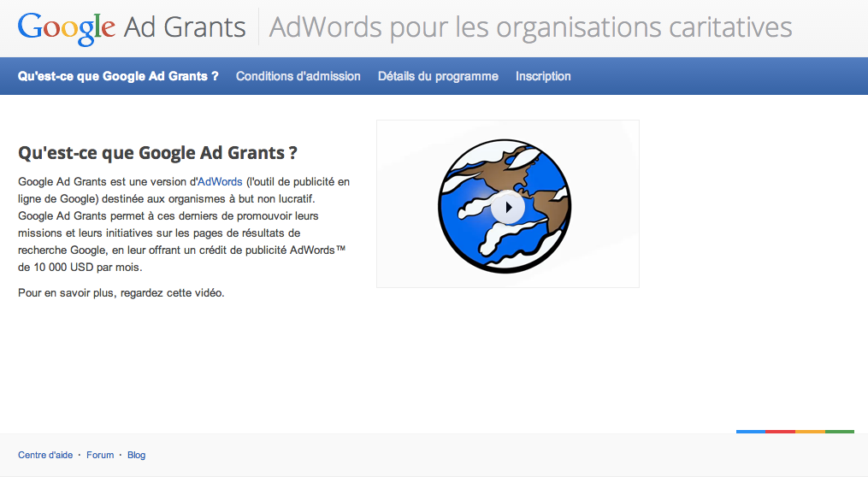Click the 'Ad Grants' header title
868x477 pixels.
(x=185, y=27)
